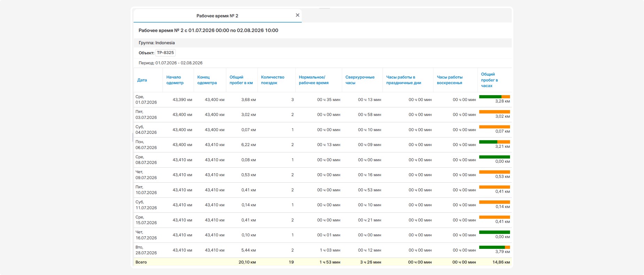644x275 pixels.
Task: Sort by Нормальное/рабочее время header
Action: pyautogui.click(x=313, y=80)
